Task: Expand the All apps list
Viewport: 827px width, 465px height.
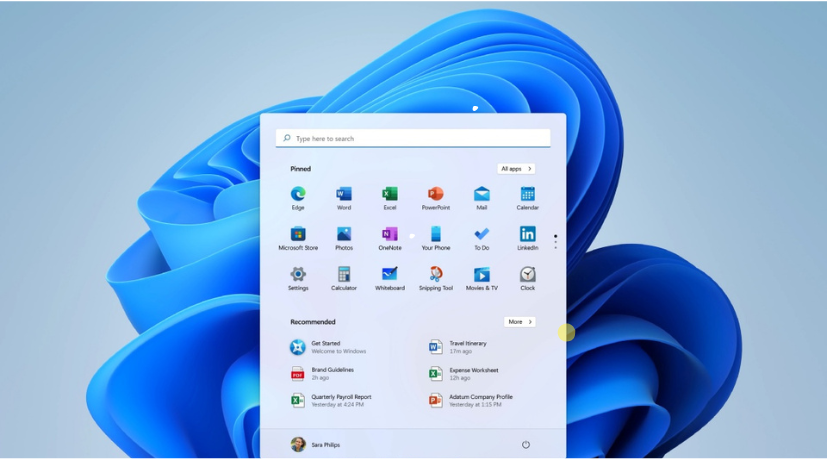Action: (516, 169)
